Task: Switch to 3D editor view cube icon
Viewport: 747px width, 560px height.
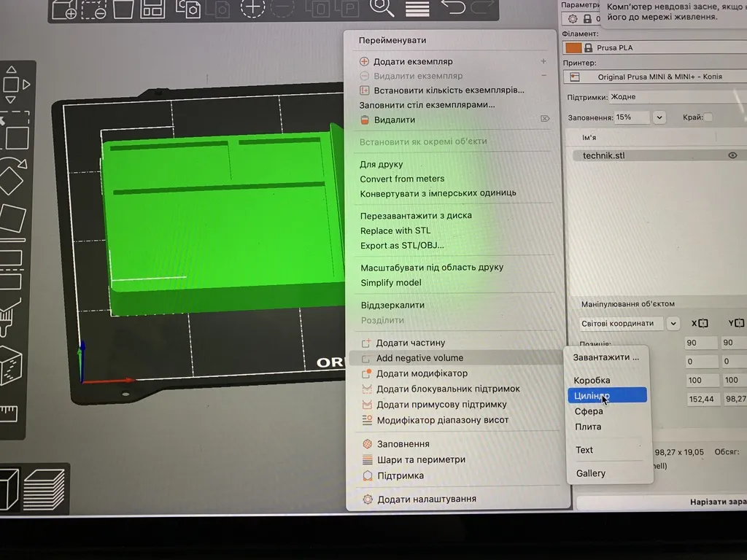Action: tap(9, 489)
